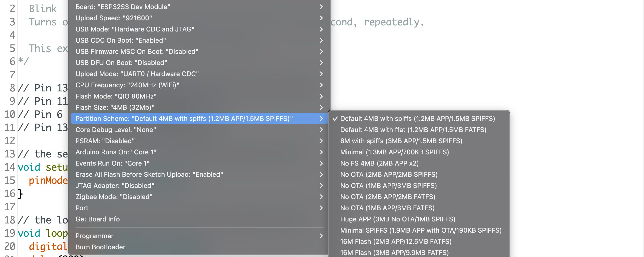Open the Erase All Flash Before Sketch Upload submenu

coord(149,174)
